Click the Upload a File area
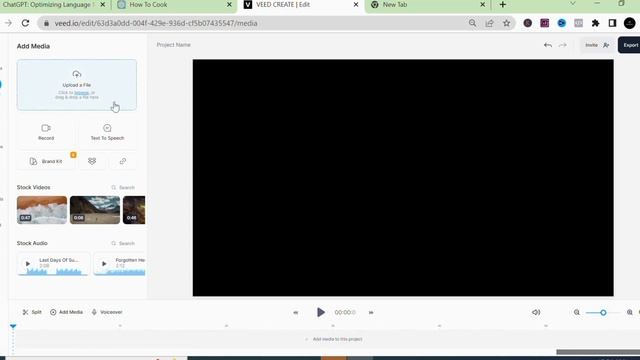This screenshot has height=360, width=640. click(x=77, y=85)
